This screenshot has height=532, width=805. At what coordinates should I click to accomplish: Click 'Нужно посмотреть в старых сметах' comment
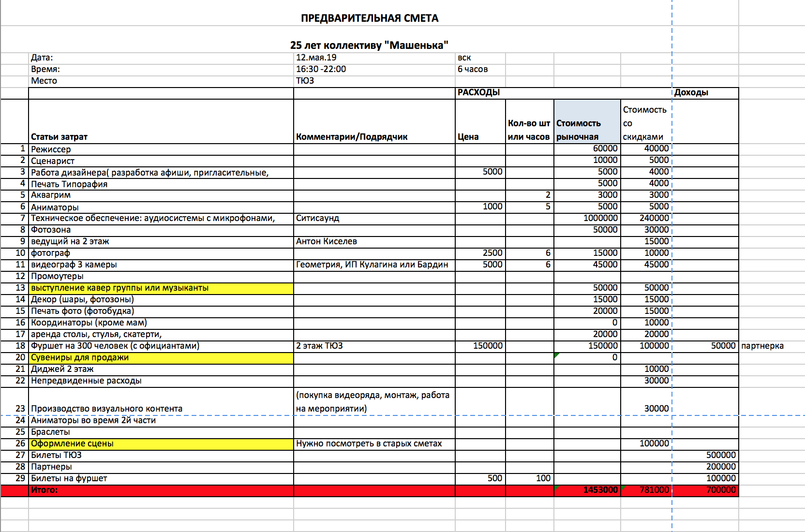click(x=374, y=444)
